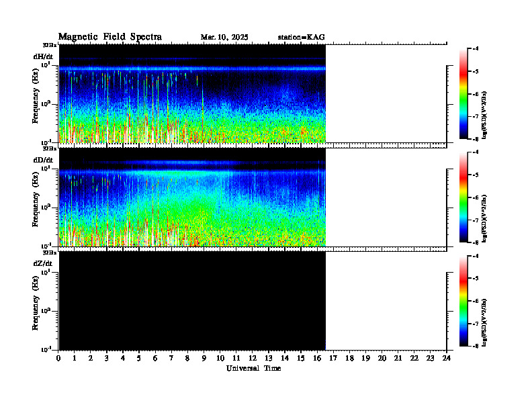The width and height of the screenshot is (532, 411).
Task: Click the log PSD unit label beside dH/dt color bar
Action: point(484,115)
